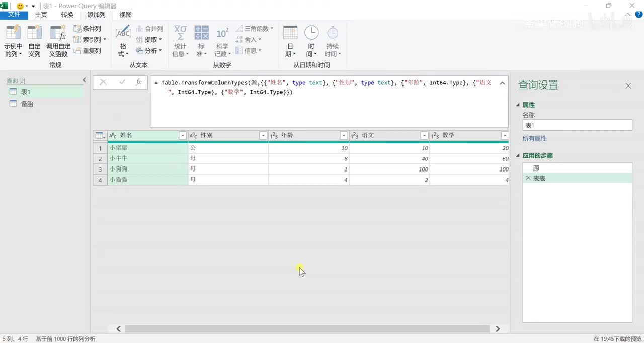Click Index Column (索引列) button
The image size is (644, 343).
coord(90,40)
